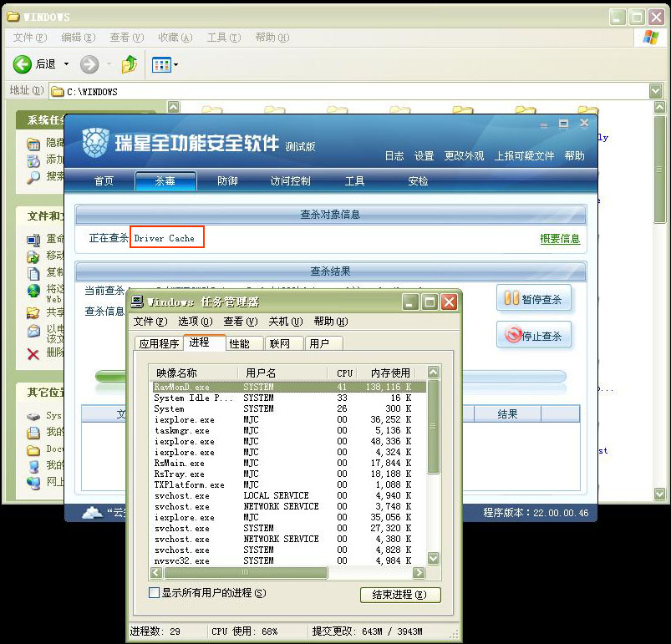Click process list scroll down arrow
671x644 pixels.
click(x=434, y=559)
